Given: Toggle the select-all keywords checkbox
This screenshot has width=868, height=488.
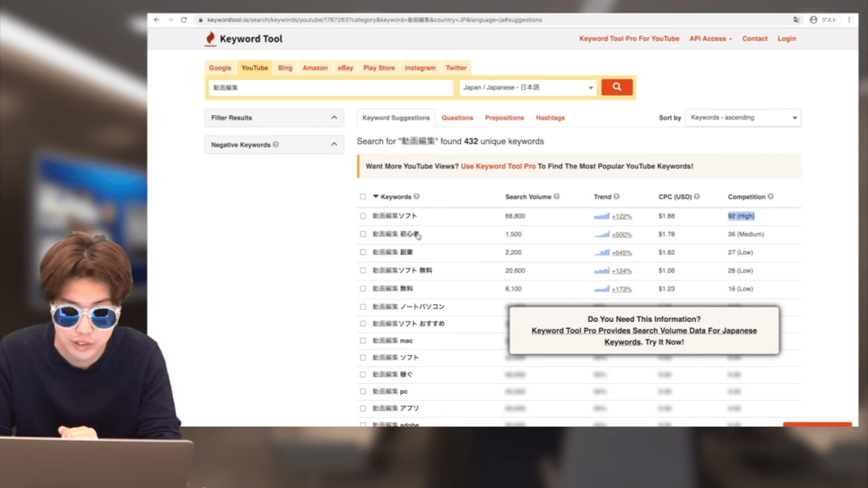Looking at the screenshot, I should pos(363,197).
